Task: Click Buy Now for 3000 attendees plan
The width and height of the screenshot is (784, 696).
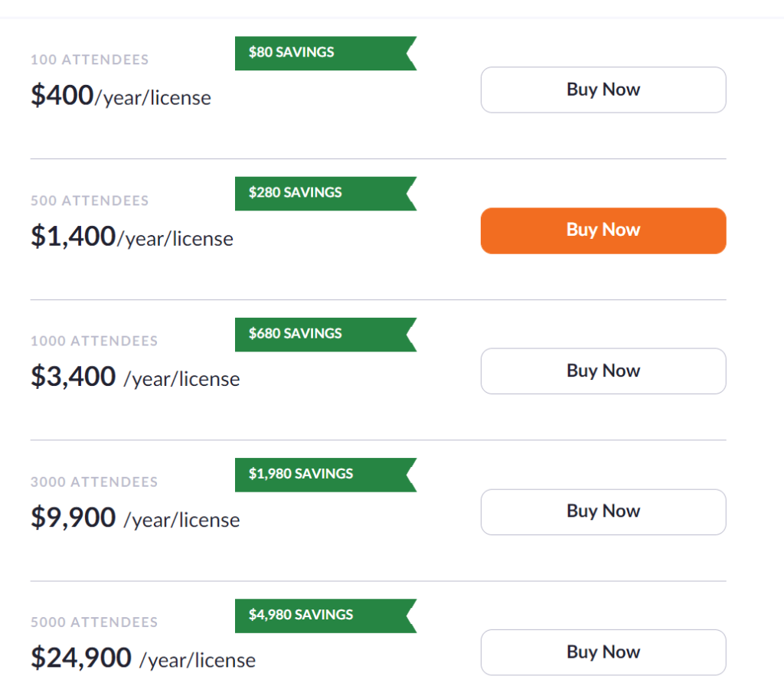Action: (x=603, y=512)
